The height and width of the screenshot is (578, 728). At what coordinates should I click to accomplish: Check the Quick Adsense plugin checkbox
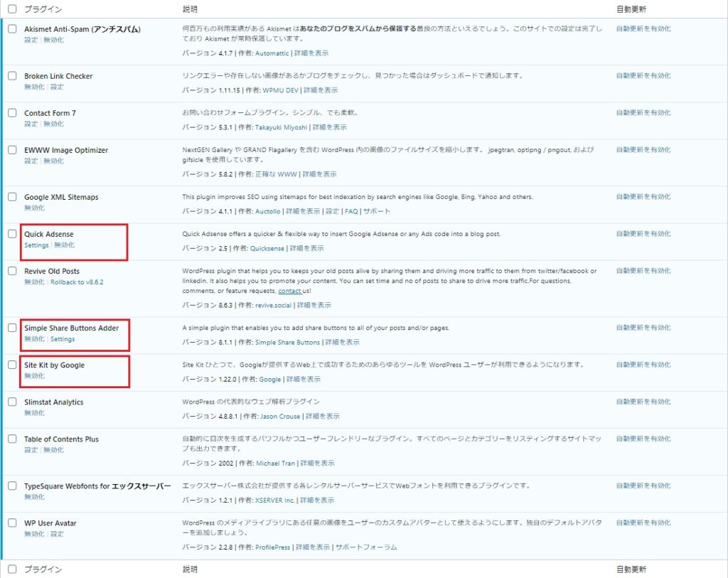click(x=12, y=234)
